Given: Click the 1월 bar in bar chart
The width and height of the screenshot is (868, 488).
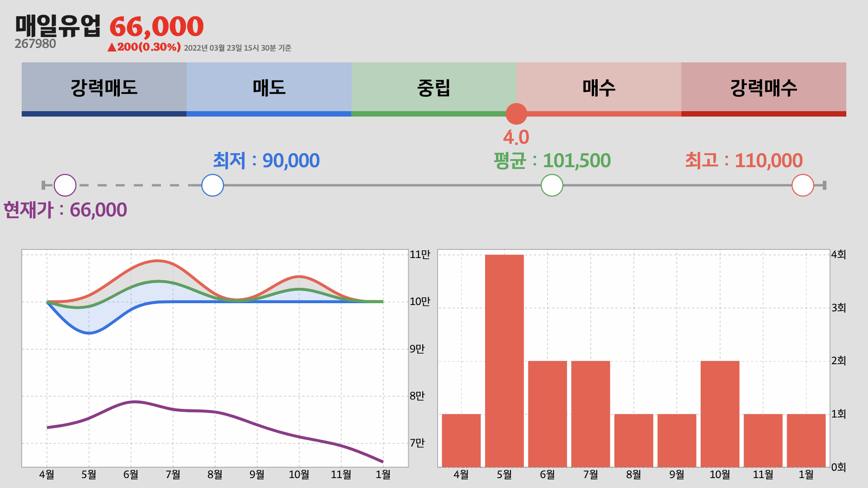Looking at the screenshot, I should [807, 441].
